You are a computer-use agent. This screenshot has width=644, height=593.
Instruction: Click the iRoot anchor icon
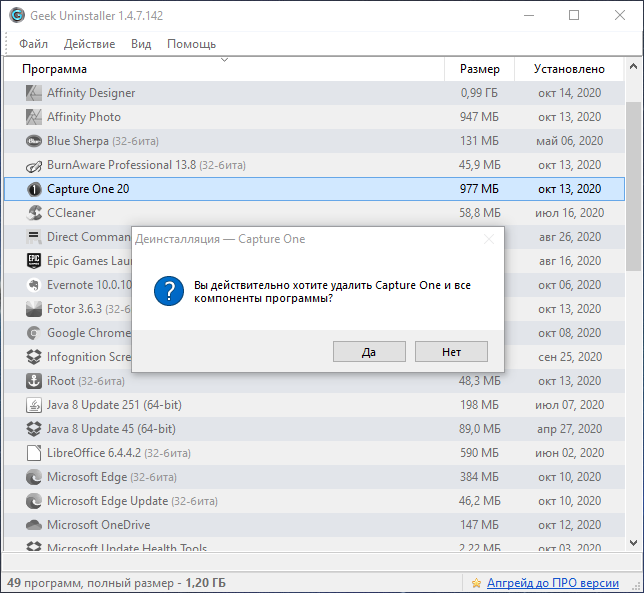34,381
